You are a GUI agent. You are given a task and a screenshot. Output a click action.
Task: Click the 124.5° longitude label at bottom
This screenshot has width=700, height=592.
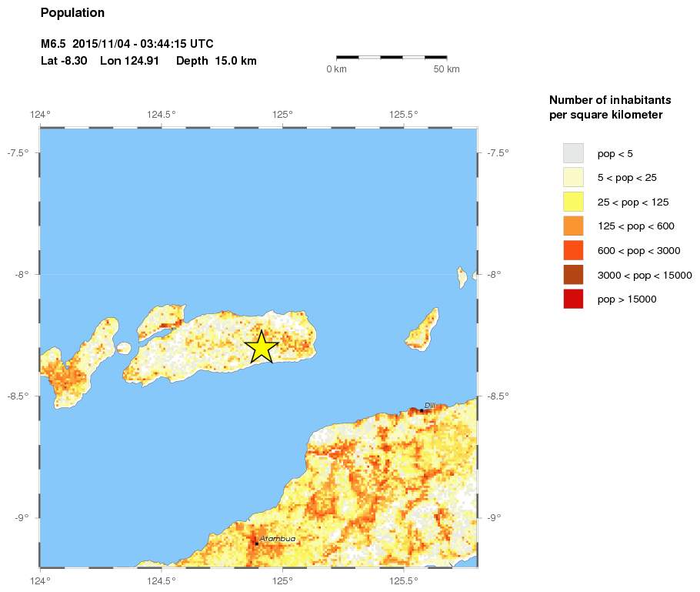click(x=162, y=580)
